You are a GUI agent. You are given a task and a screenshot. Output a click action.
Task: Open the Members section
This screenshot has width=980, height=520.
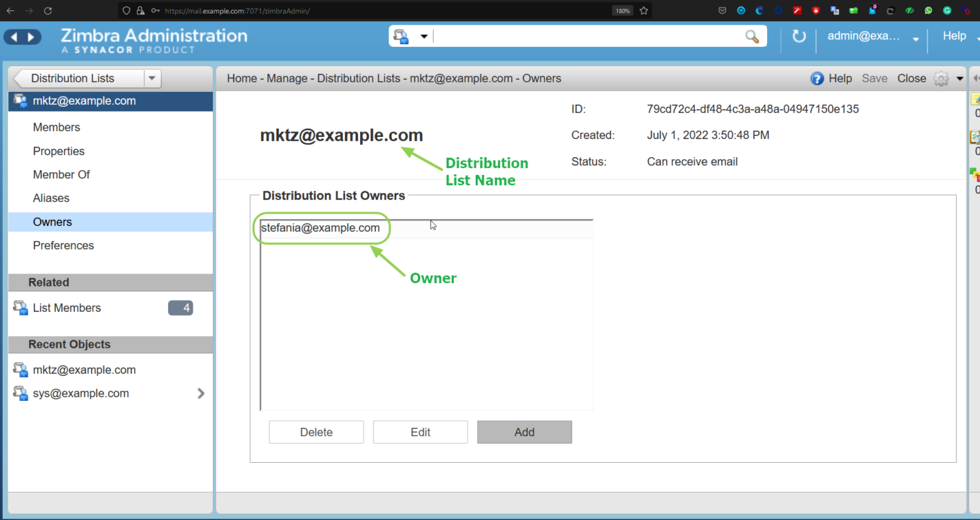56,127
